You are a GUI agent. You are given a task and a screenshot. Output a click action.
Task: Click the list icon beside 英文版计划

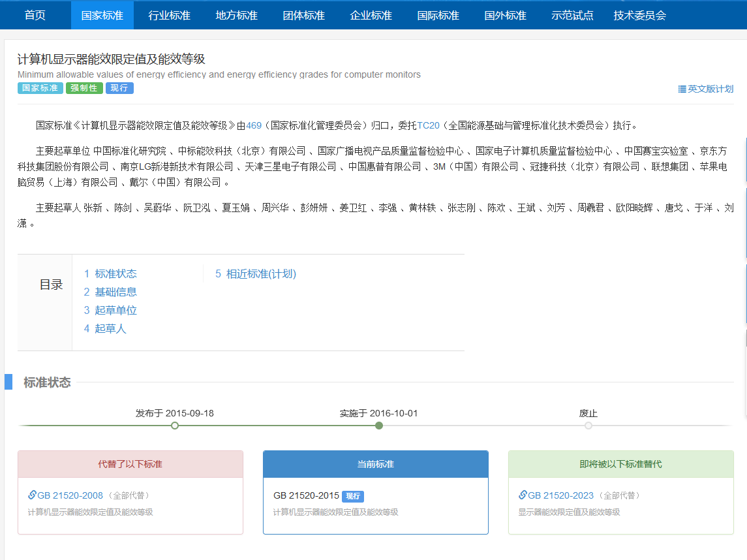point(682,89)
